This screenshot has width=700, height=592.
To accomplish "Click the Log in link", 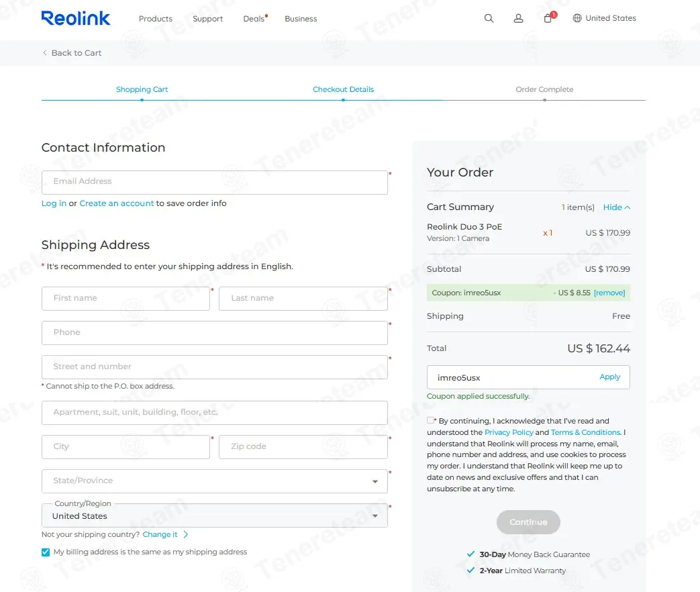I will pos(54,203).
